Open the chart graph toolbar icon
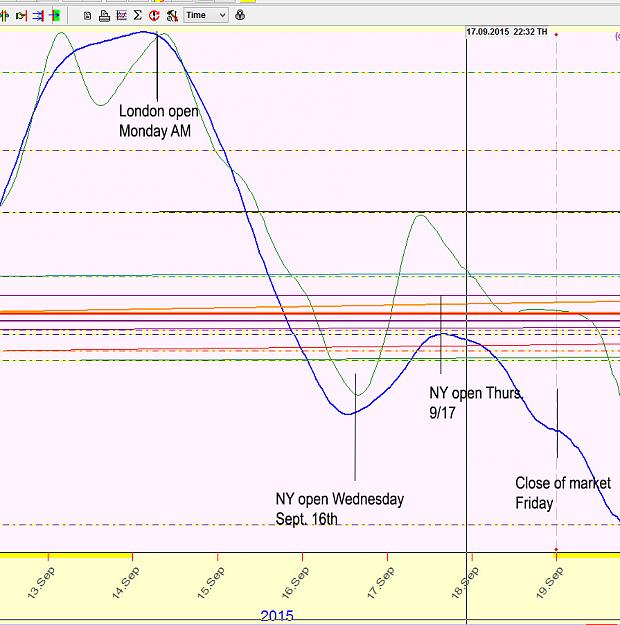The height and width of the screenshot is (625, 620). pos(121,16)
